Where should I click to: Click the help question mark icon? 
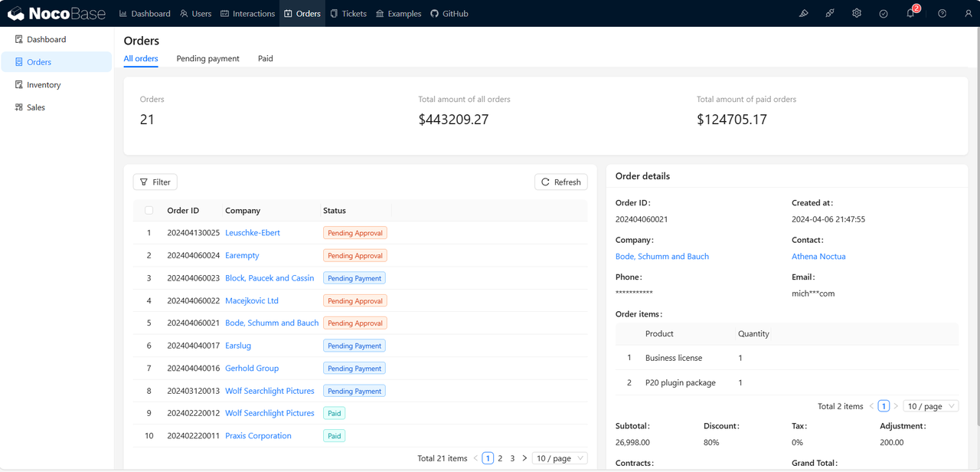tap(942, 14)
